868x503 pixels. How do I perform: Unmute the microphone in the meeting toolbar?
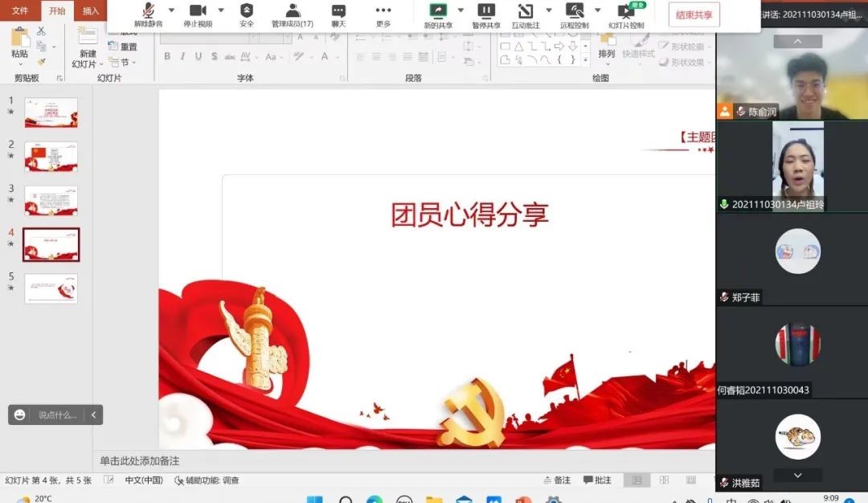point(147,11)
